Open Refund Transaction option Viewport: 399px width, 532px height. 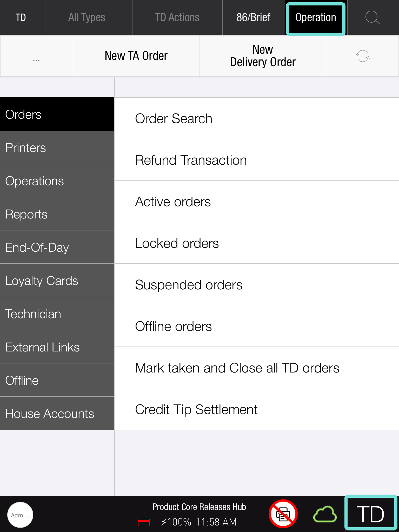pos(257,160)
